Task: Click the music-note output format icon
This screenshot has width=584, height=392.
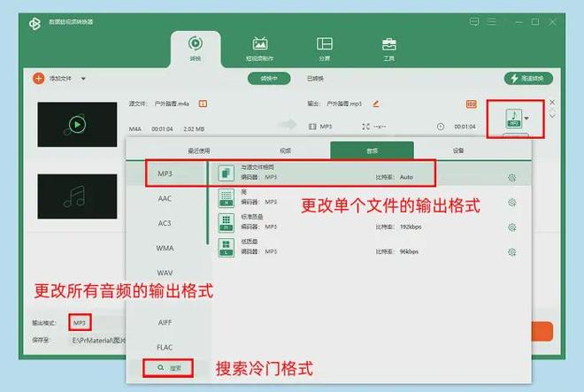Action: (x=513, y=118)
